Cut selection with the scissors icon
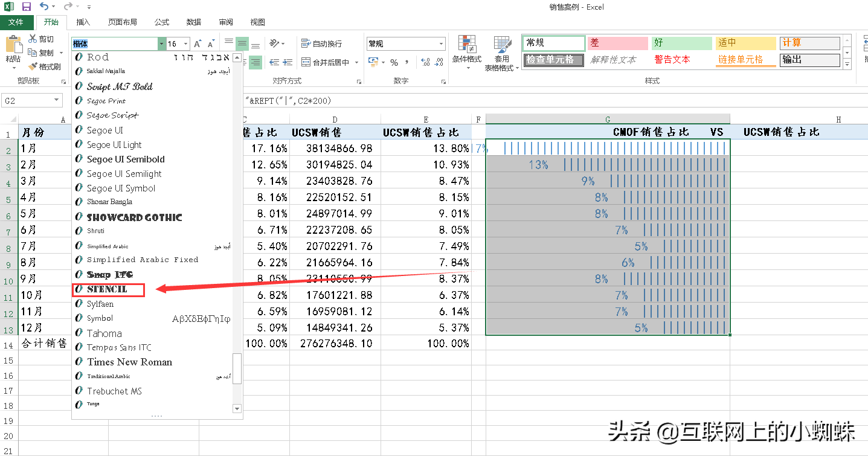Image resolution: width=868 pixels, height=456 pixels. pos(33,39)
